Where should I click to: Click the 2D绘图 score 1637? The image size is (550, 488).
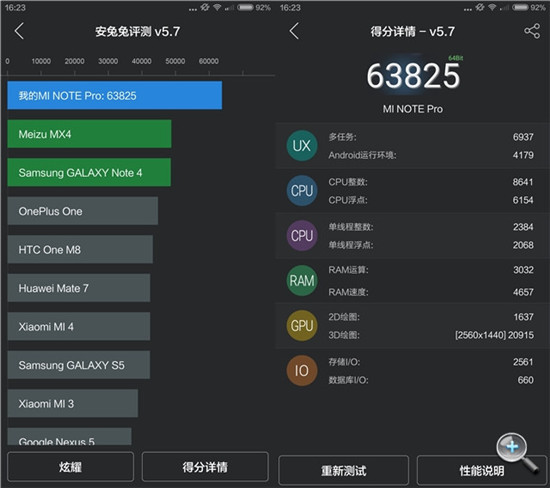523,317
